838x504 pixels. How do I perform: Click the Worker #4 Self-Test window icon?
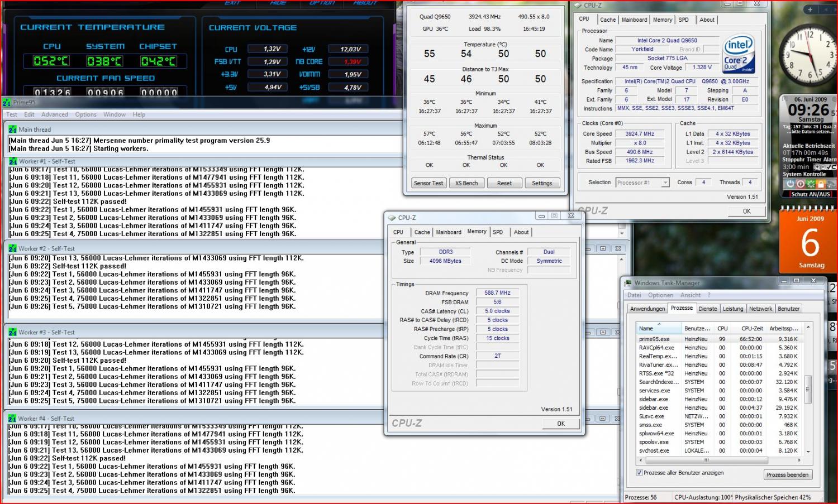[13, 418]
